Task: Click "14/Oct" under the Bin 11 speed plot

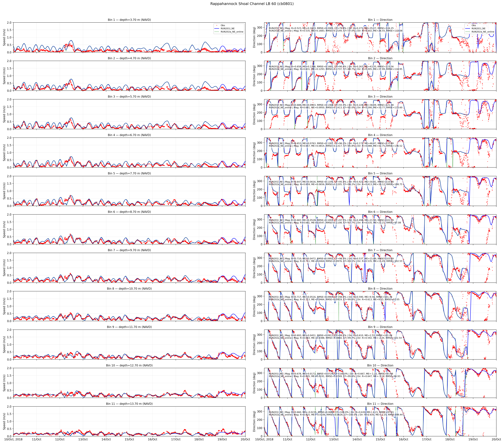Action: (x=106, y=440)
